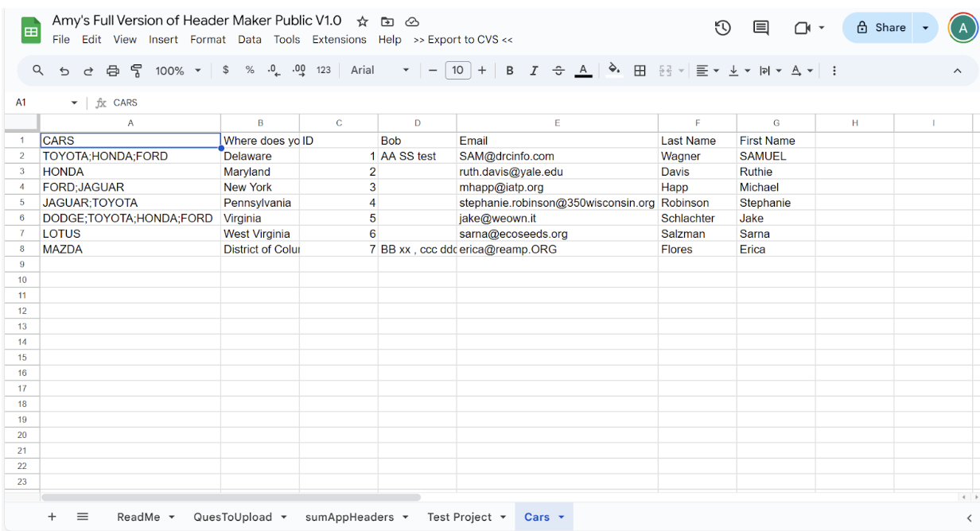Add a new sheet
This screenshot has height=531, width=980.
pyautogui.click(x=52, y=517)
